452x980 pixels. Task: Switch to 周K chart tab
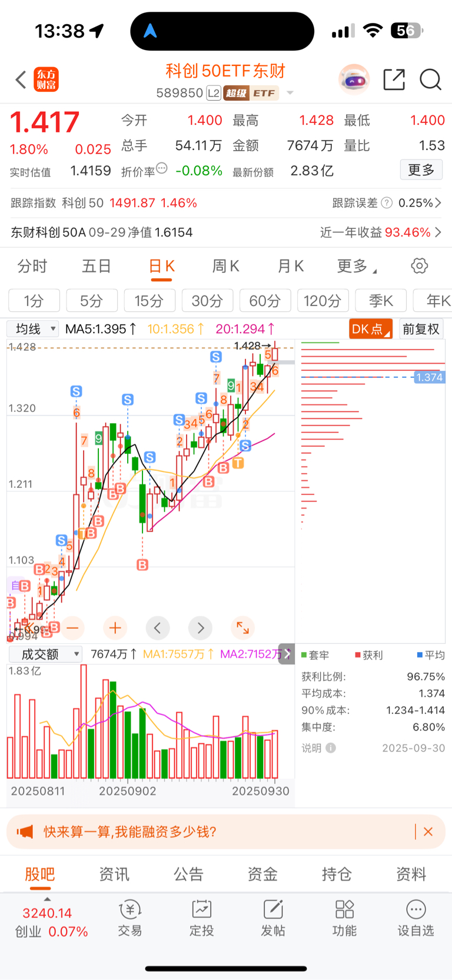pos(226,267)
